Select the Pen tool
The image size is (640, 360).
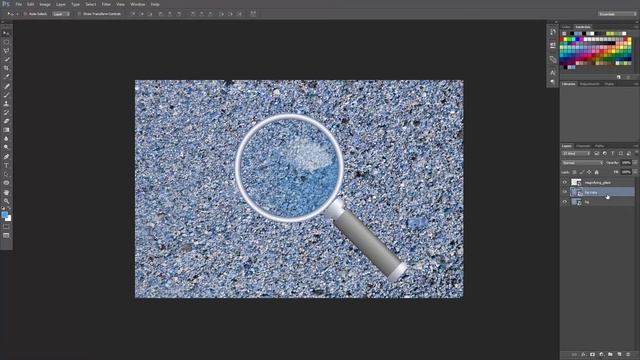coord(6,157)
